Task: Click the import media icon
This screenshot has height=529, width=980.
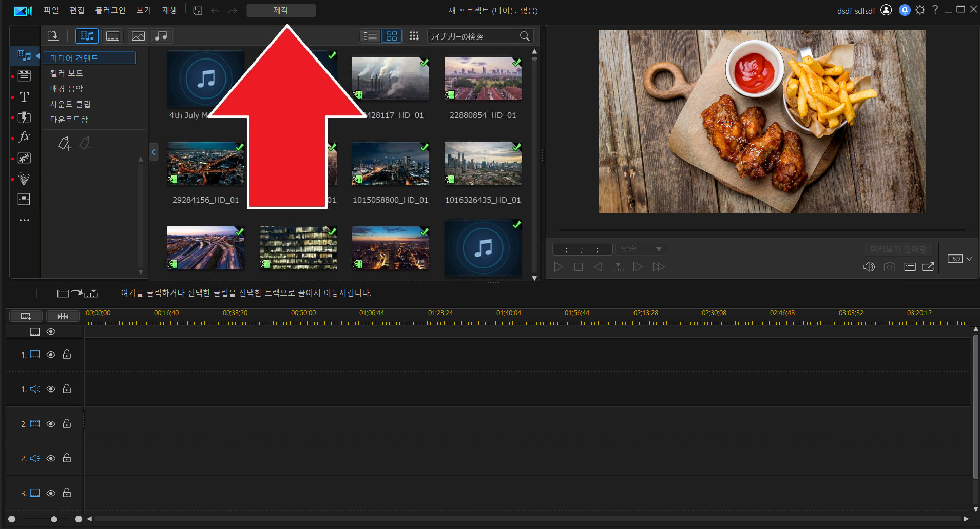Action: (53, 36)
